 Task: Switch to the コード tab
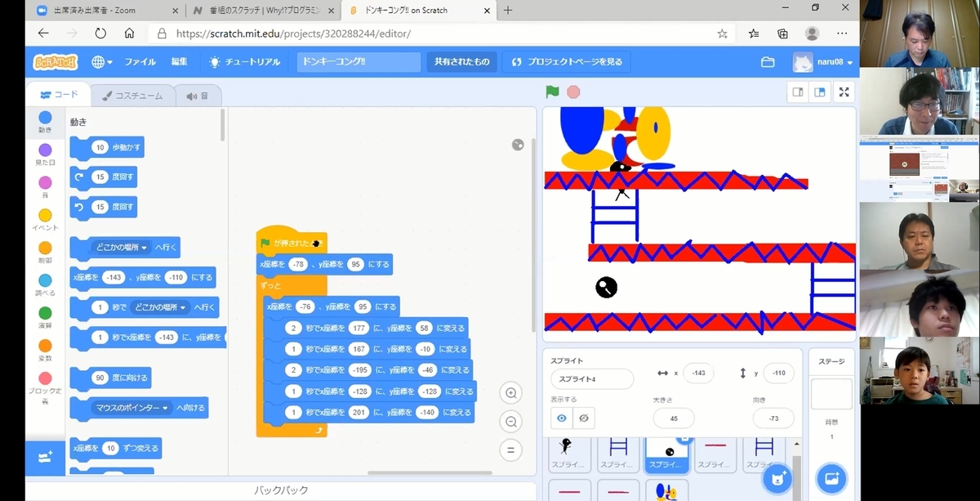pyautogui.click(x=59, y=95)
